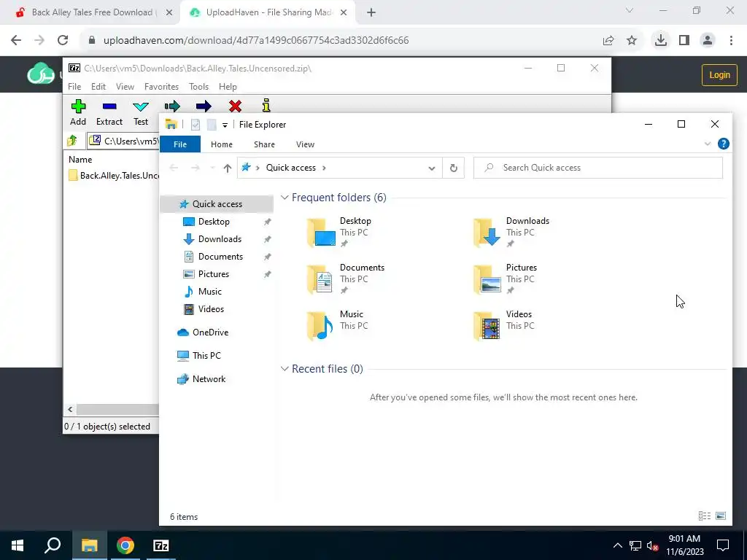This screenshot has height=560, width=747.
Task: Open the 7-Zip Tools menu
Action: (x=198, y=87)
